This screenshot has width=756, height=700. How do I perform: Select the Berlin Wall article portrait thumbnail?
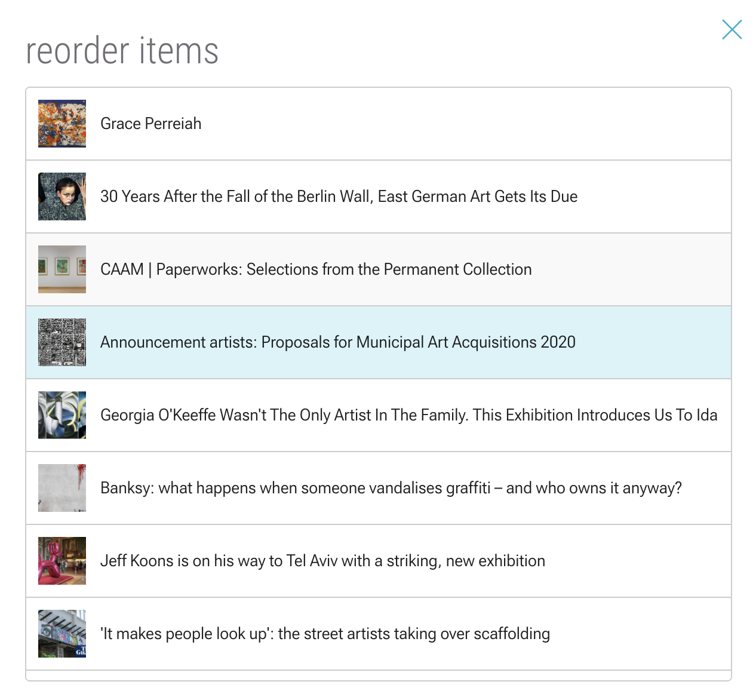62,197
